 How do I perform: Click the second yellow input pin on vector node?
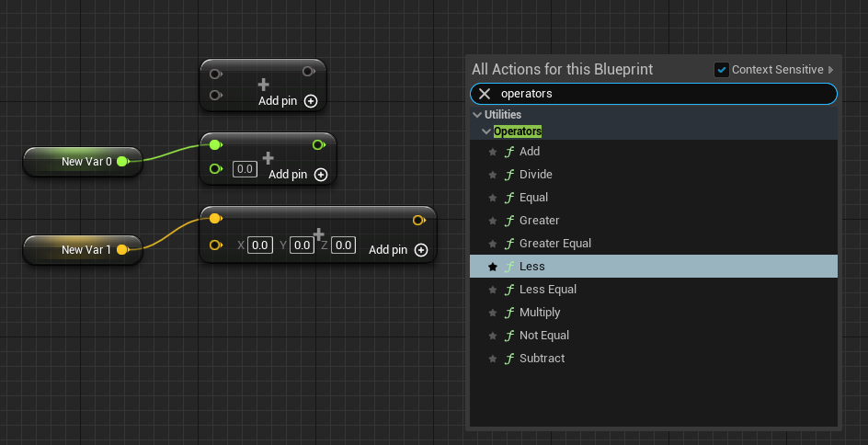click(x=216, y=245)
